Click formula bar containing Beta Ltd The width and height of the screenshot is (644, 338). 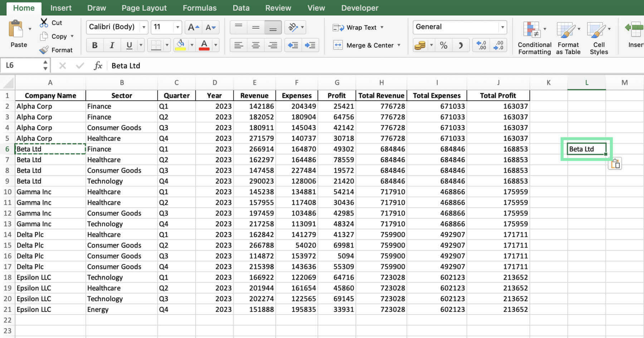click(x=376, y=66)
